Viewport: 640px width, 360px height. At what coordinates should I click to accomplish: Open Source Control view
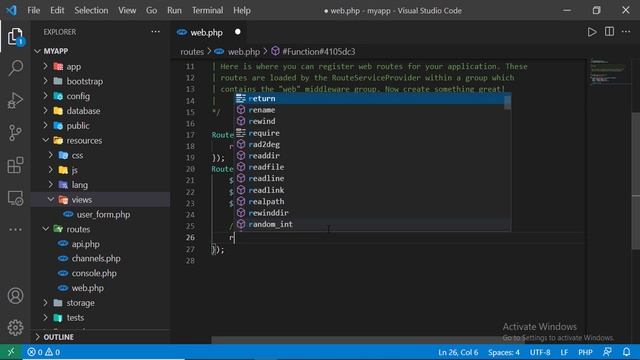point(16,133)
